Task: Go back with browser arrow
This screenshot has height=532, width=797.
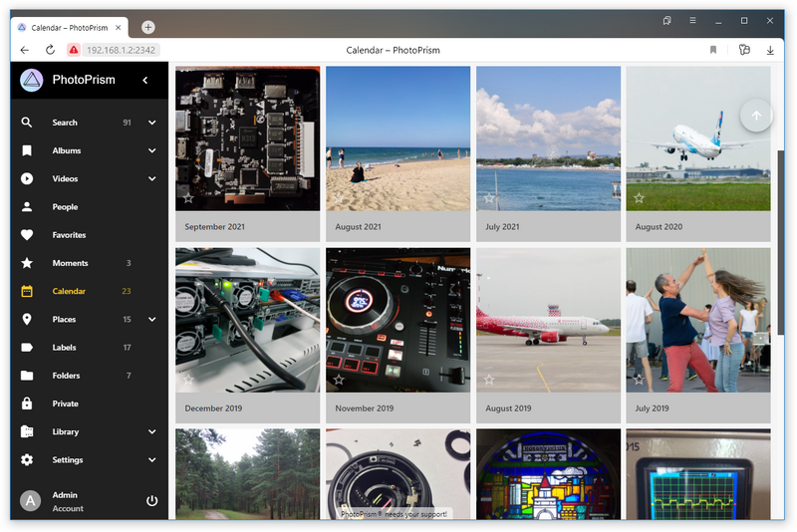Action: (x=24, y=50)
